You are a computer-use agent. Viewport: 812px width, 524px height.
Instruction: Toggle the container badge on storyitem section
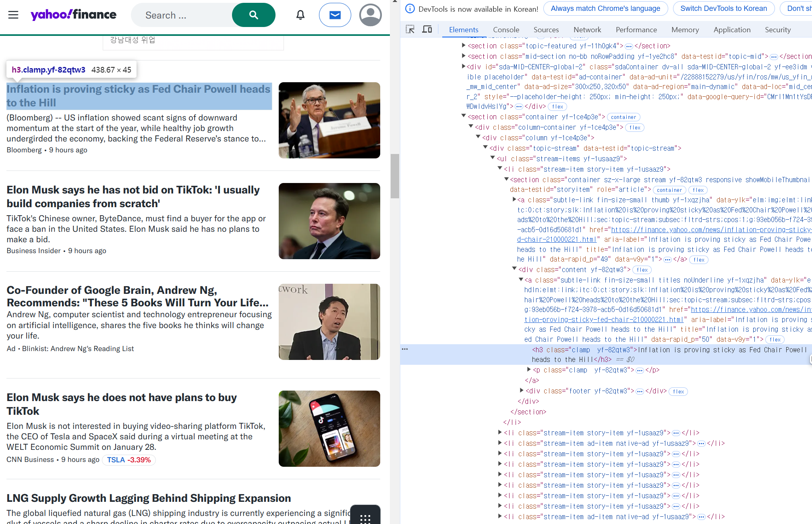(669, 190)
